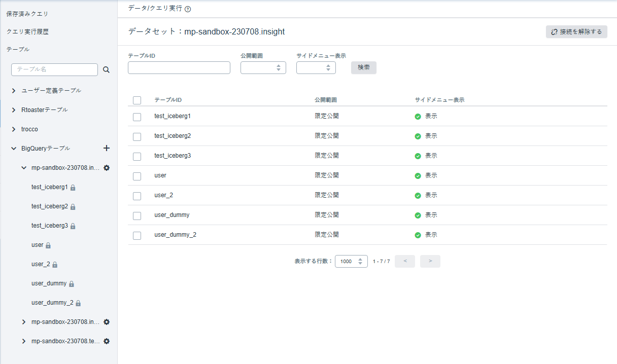Go to next page with > button
The height and width of the screenshot is (364, 617).
click(430, 261)
